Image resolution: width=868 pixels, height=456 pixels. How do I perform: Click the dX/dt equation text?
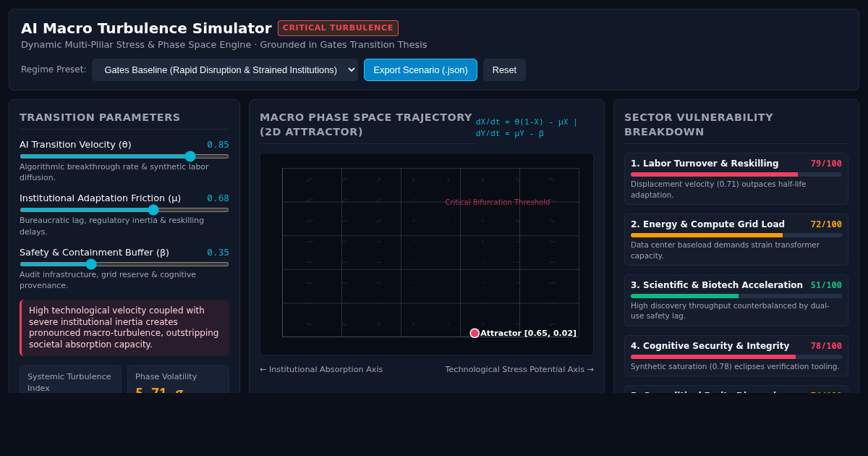click(x=527, y=122)
